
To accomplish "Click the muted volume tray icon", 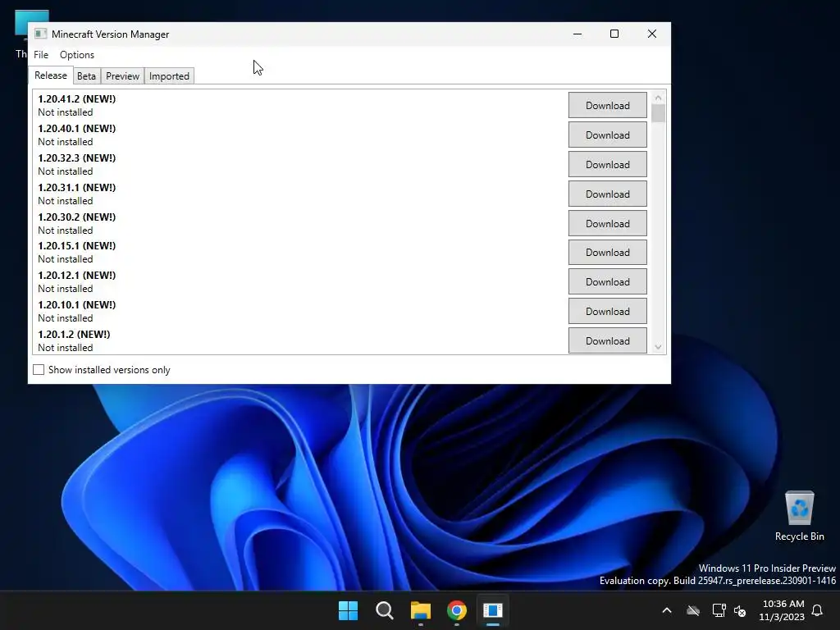I will [740, 610].
